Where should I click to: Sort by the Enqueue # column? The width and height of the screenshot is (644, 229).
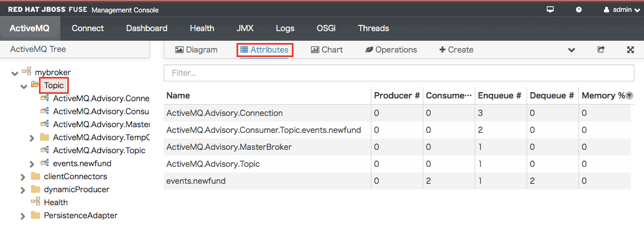pyautogui.click(x=501, y=96)
